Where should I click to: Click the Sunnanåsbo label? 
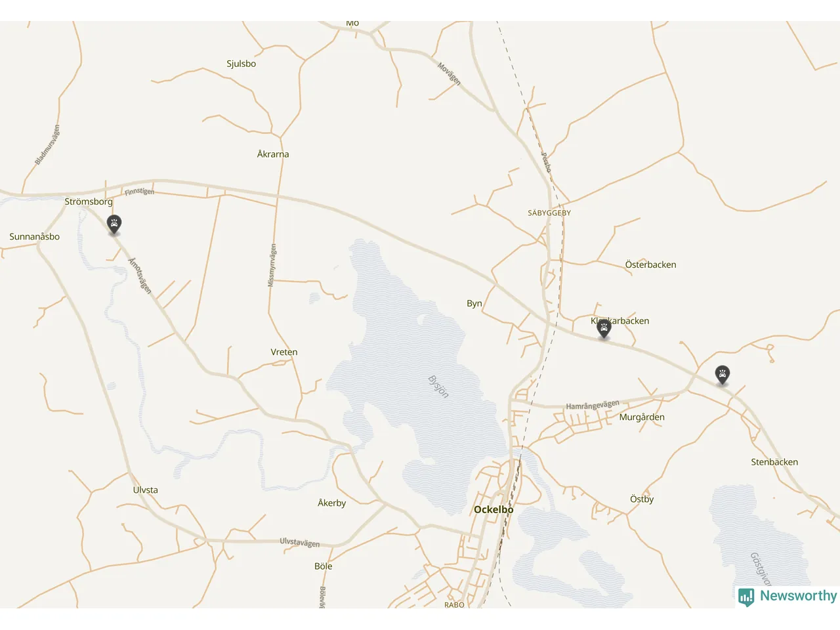[x=34, y=237]
